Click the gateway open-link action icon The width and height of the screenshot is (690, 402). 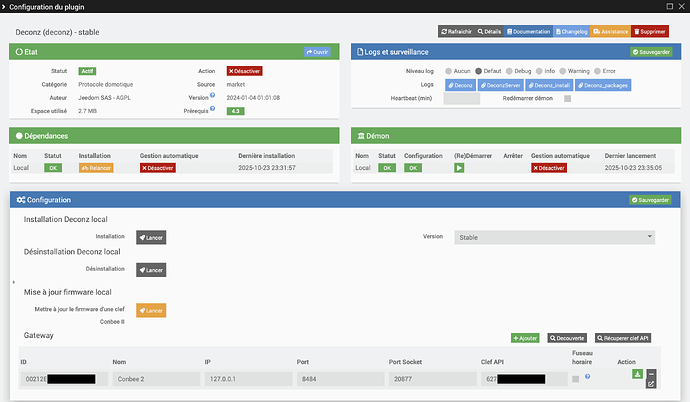(651, 384)
